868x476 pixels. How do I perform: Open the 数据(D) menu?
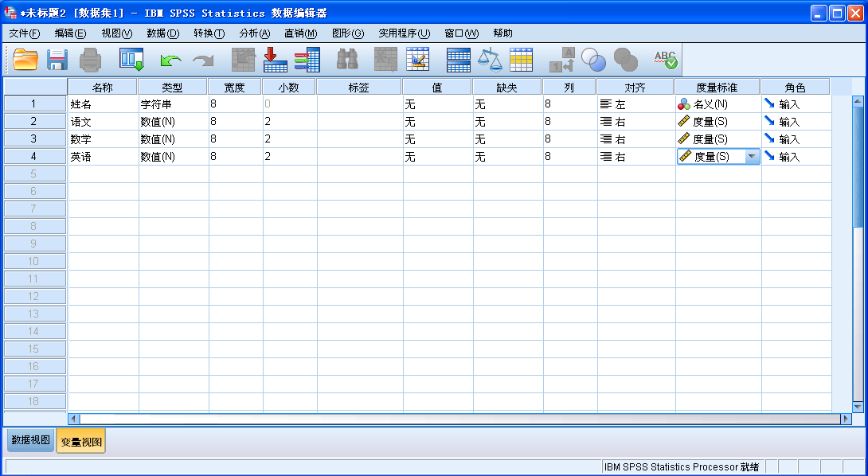[162, 33]
